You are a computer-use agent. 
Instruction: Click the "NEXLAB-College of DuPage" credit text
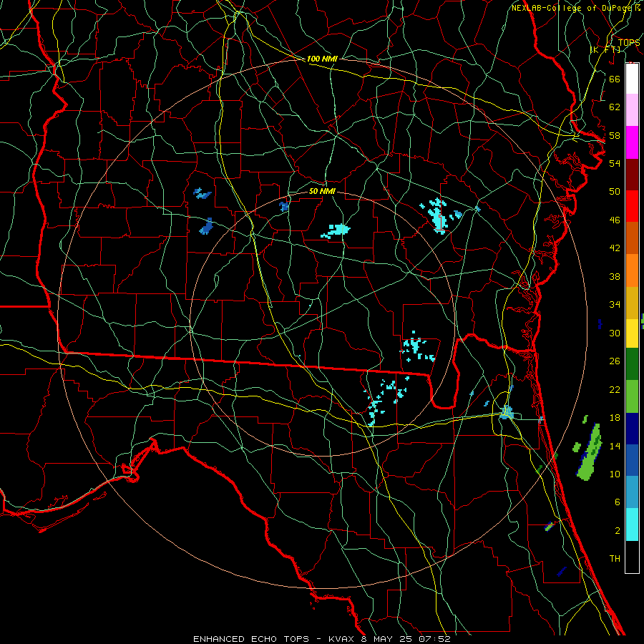[572, 8]
